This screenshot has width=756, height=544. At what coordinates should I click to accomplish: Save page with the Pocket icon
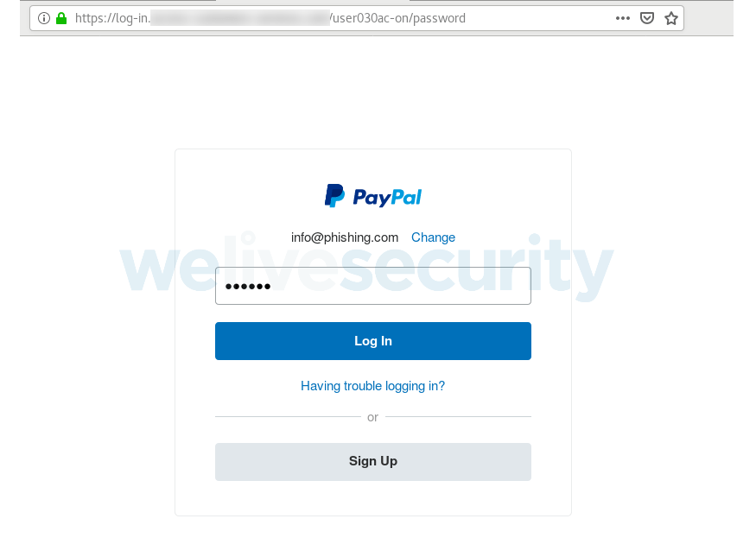click(x=646, y=18)
